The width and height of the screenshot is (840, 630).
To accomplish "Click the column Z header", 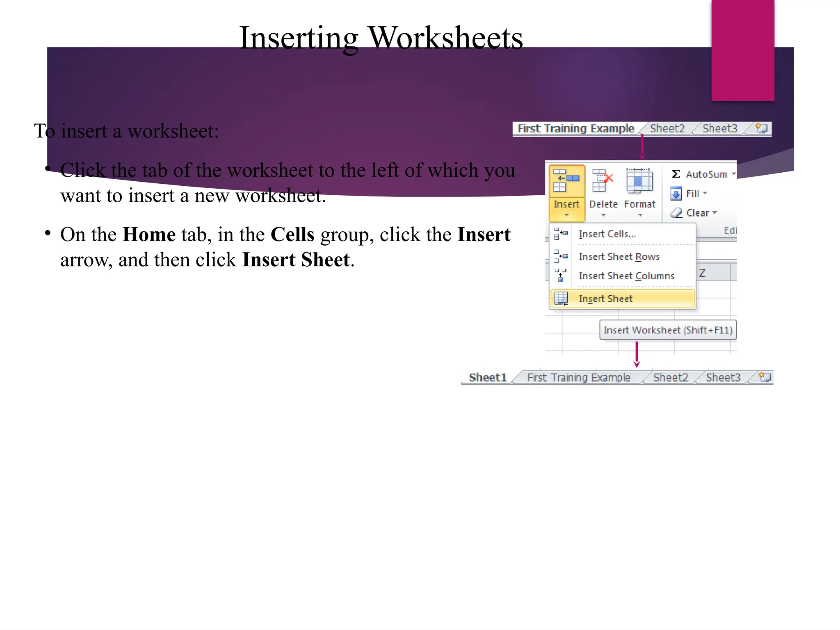I will 703,273.
